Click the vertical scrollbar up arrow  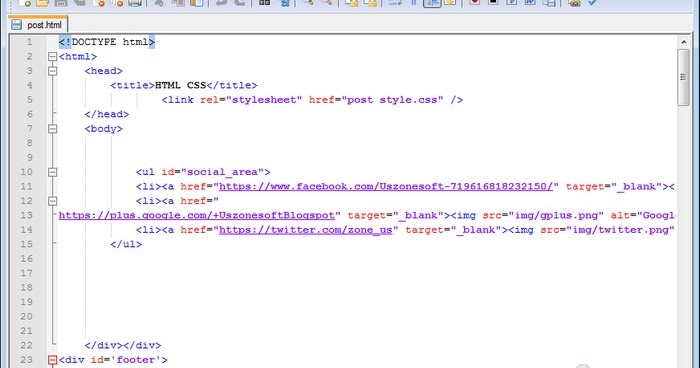tap(683, 42)
